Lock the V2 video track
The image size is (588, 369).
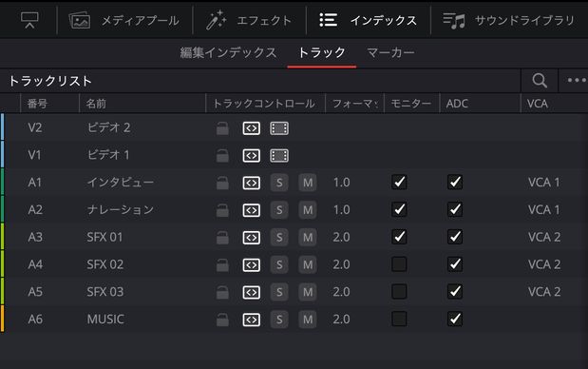tap(222, 128)
